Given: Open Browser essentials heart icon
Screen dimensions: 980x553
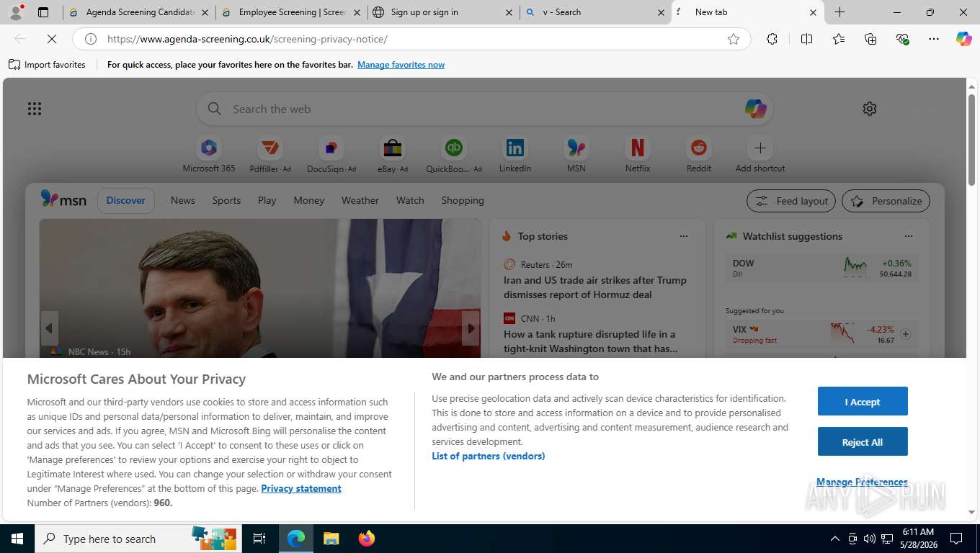Looking at the screenshot, I should (902, 39).
